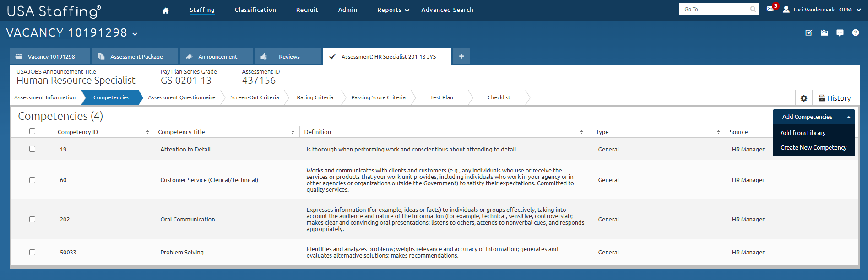The height and width of the screenshot is (280, 868).
Task: Open the Checklist step
Action: pyautogui.click(x=499, y=97)
